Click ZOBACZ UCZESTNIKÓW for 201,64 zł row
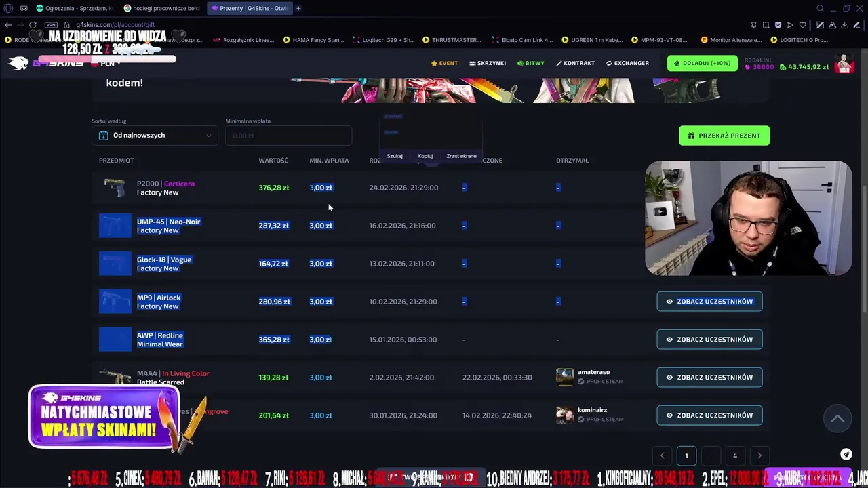 tap(709, 415)
